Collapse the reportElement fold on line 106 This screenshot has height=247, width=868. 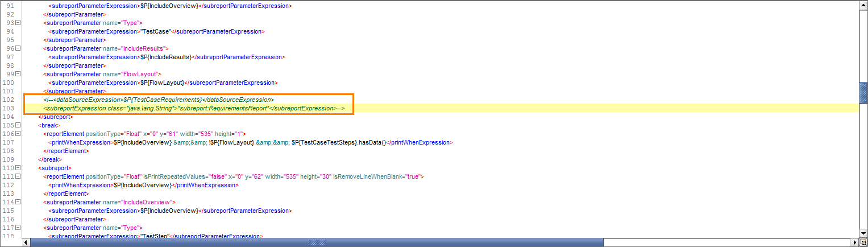click(x=18, y=134)
